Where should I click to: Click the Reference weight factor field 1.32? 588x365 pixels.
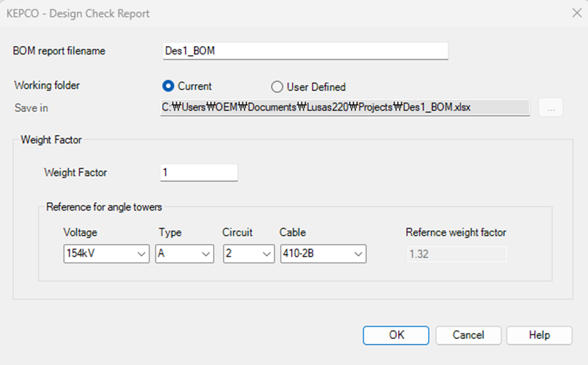456,254
